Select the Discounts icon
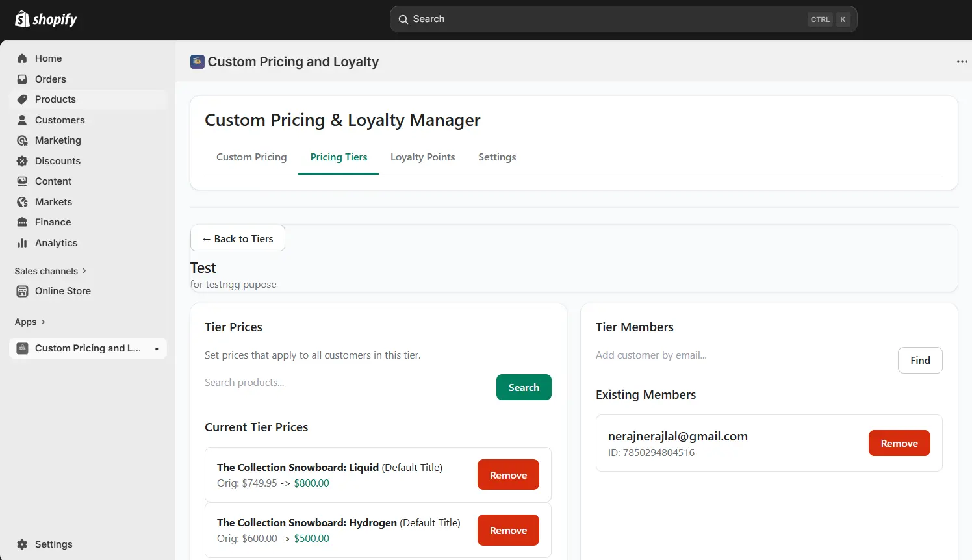The image size is (972, 560). click(23, 161)
